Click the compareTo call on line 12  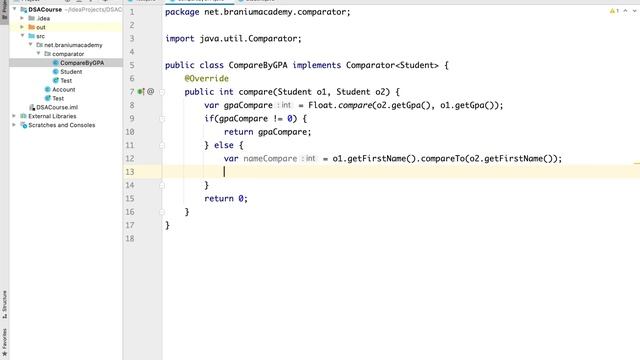click(x=442, y=158)
